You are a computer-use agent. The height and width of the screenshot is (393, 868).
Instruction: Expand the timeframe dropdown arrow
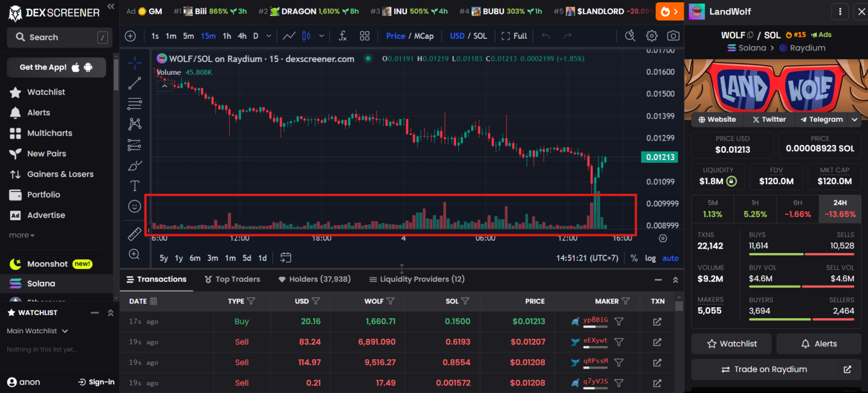click(x=269, y=36)
